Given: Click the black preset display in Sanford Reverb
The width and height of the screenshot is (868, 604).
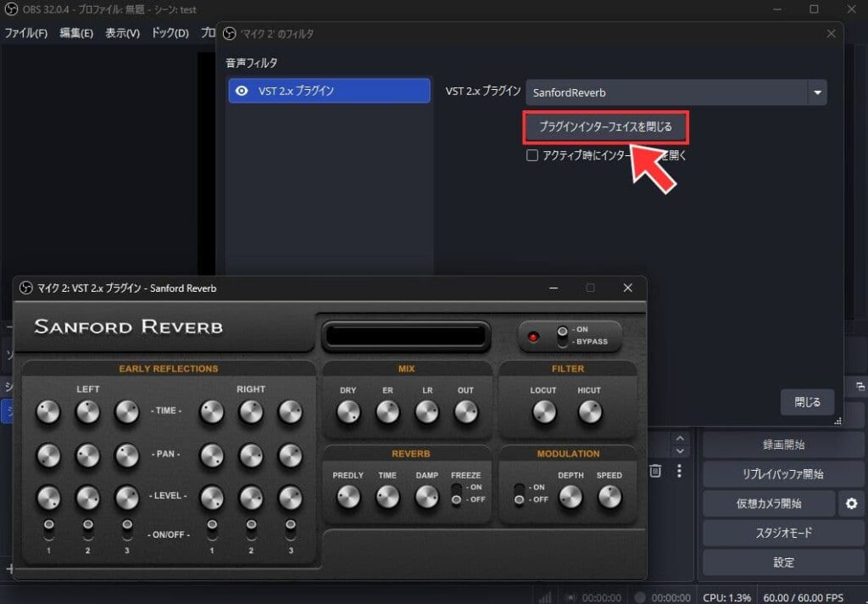Looking at the screenshot, I should [x=406, y=336].
